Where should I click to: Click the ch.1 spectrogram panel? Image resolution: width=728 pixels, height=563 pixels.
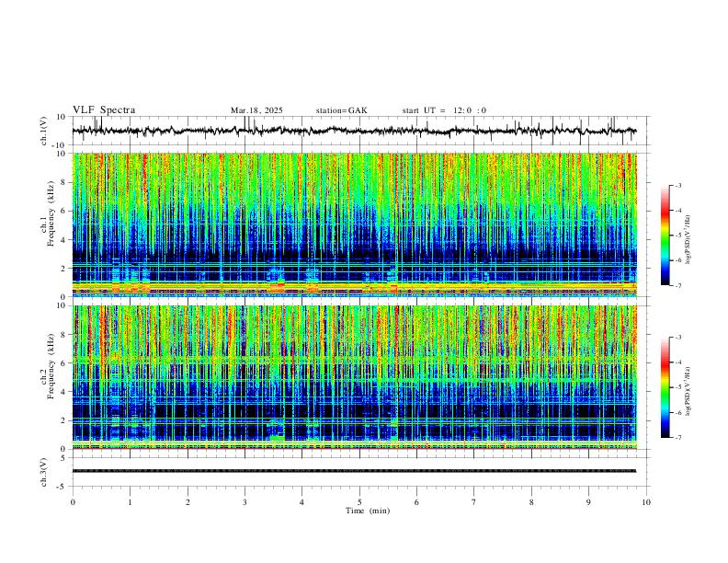click(x=354, y=224)
